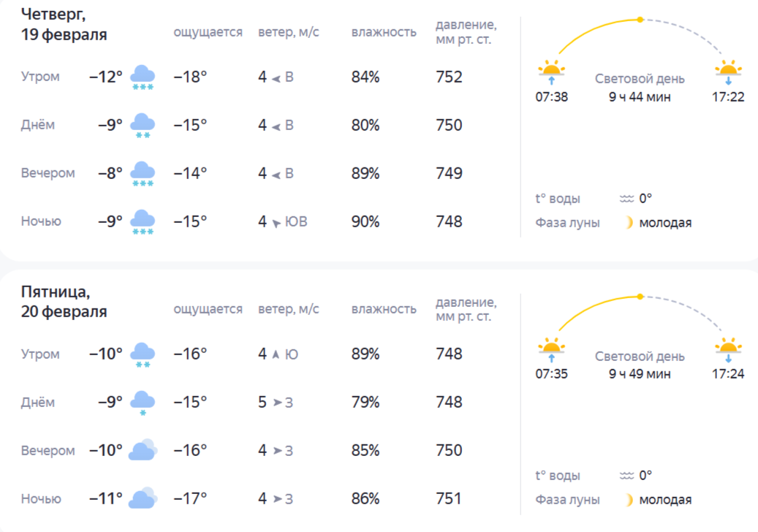Click Friday's water temperature waves icon
758x532 pixels.
(627, 476)
